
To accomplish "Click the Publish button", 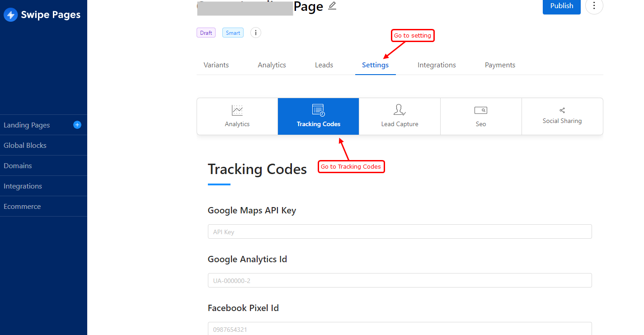I will pyautogui.click(x=562, y=6).
